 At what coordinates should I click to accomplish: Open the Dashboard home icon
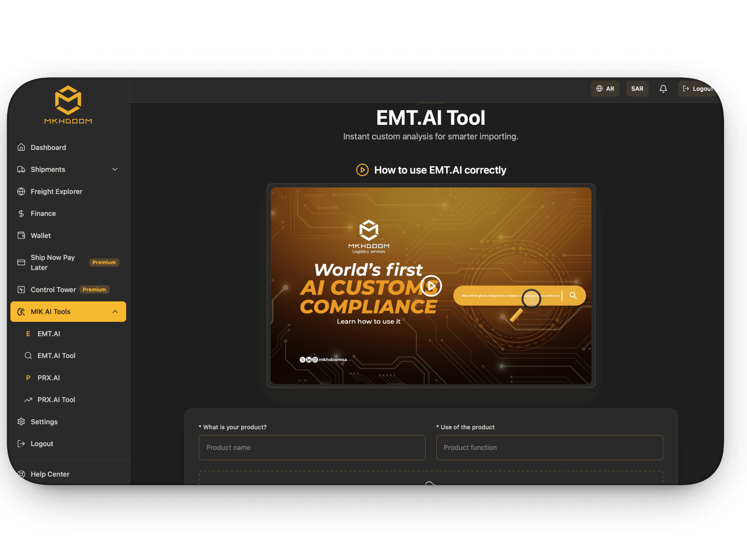click(x=21, y=147)
